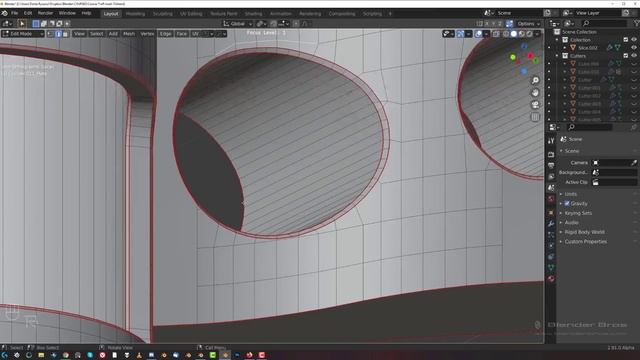Open the Mesh menu
Image resolution: width=640 pixels, height=360 pixels.
tap(129, 34)
